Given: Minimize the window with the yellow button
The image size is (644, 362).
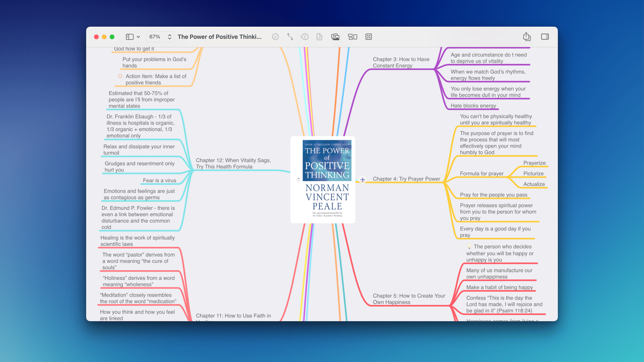Looking at the screenshot, I should (x=104, y=37).
